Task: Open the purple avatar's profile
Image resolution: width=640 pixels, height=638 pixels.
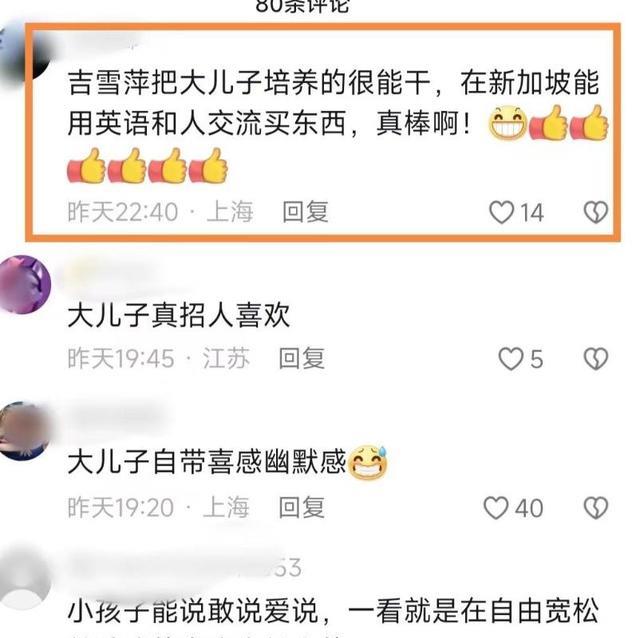Action: (25, 285)
